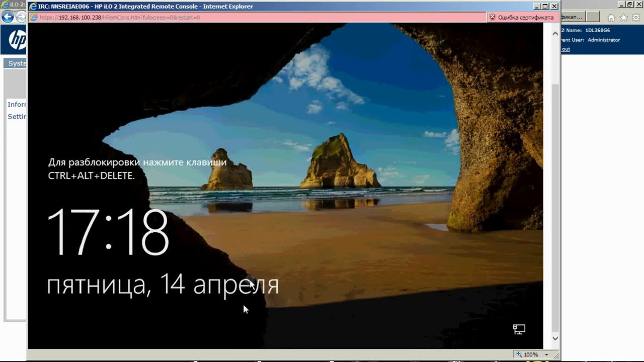Click the server name text '1DL360G6'
The image size is (644, 362).
[598, 30]
